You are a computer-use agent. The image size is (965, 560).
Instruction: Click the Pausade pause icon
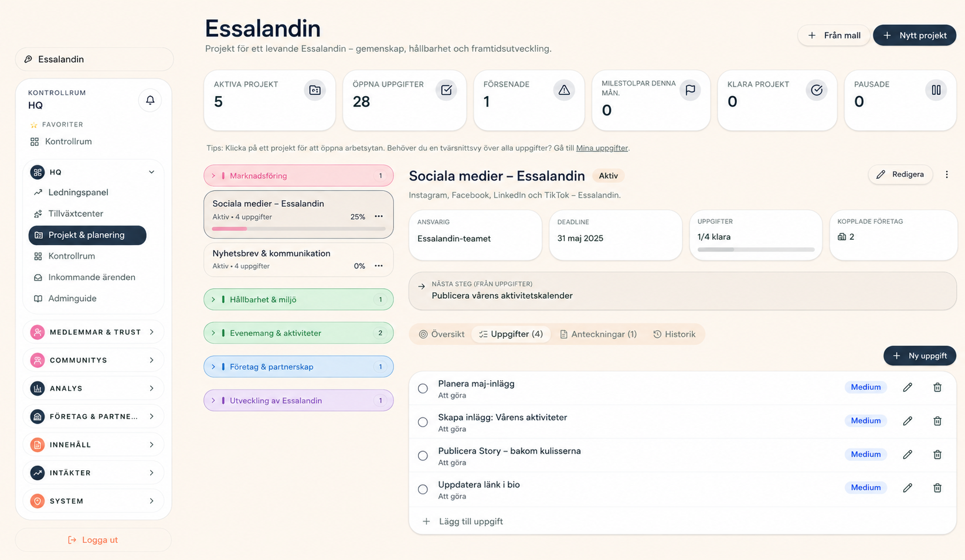tap(936, 90)
